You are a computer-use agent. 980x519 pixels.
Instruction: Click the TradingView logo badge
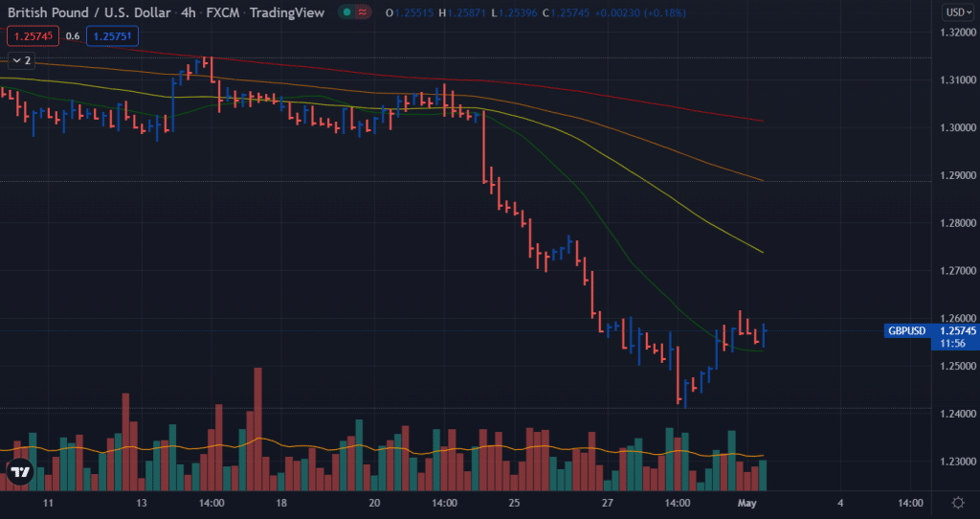[20, 471]
